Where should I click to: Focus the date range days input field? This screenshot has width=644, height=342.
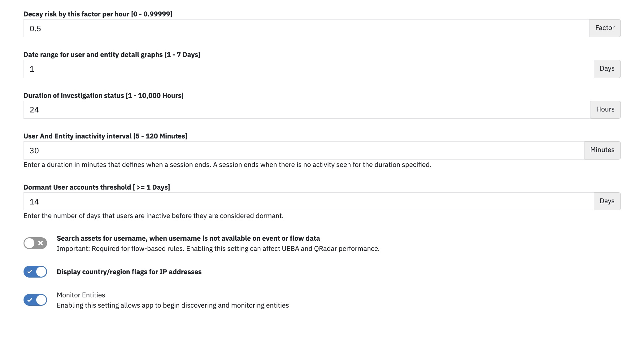coord(309,69)
